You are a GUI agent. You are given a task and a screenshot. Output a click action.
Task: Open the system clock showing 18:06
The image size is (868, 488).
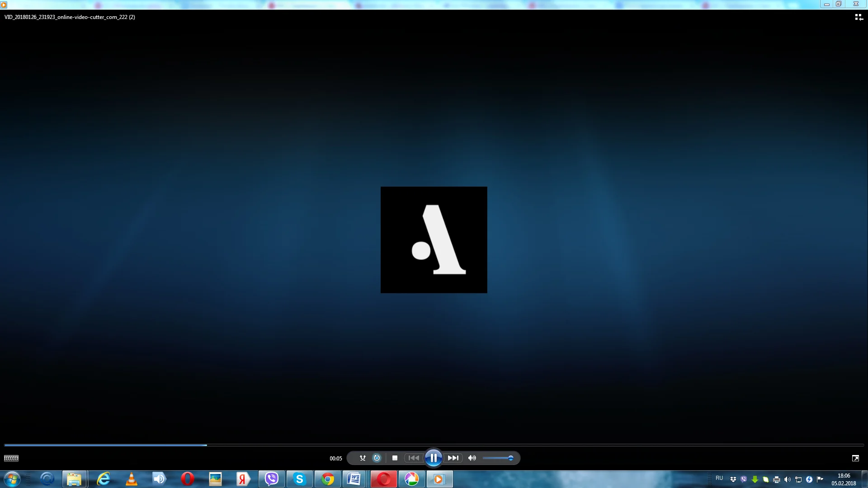844,479
